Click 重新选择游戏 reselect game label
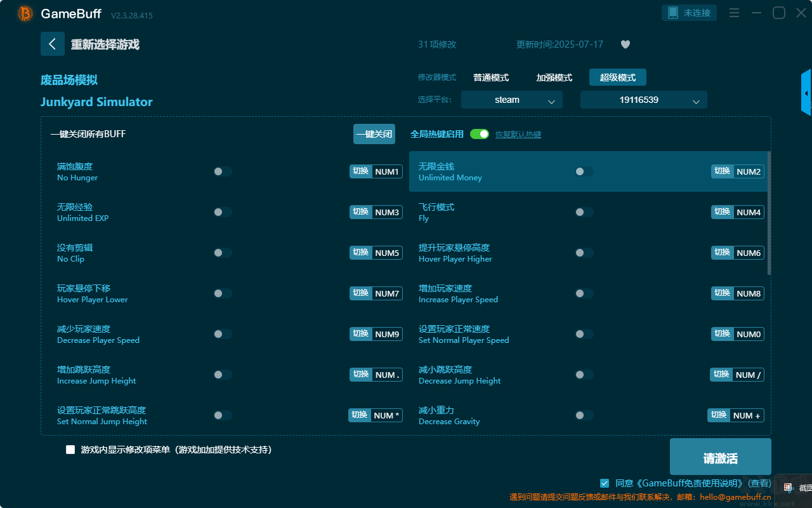The width and height of the screenshot is (812, 508). click(x=105, y=44)
